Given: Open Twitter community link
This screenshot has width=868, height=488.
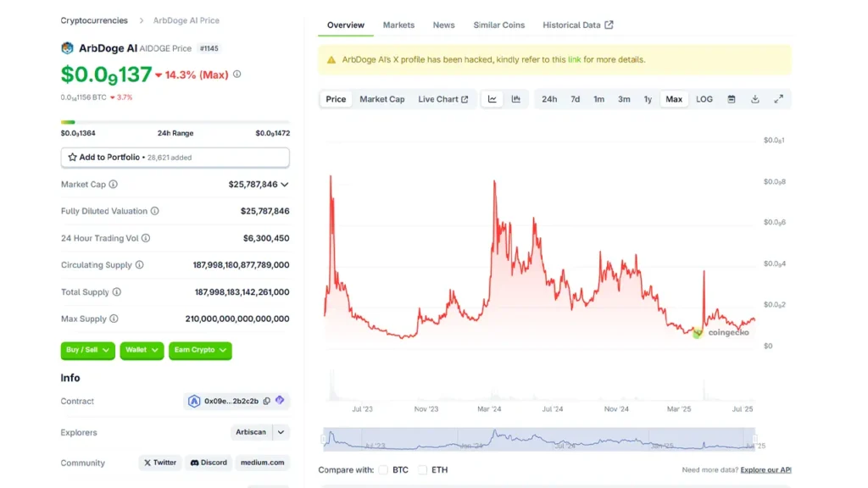Looking at the screenshot, I should point(160,463).
